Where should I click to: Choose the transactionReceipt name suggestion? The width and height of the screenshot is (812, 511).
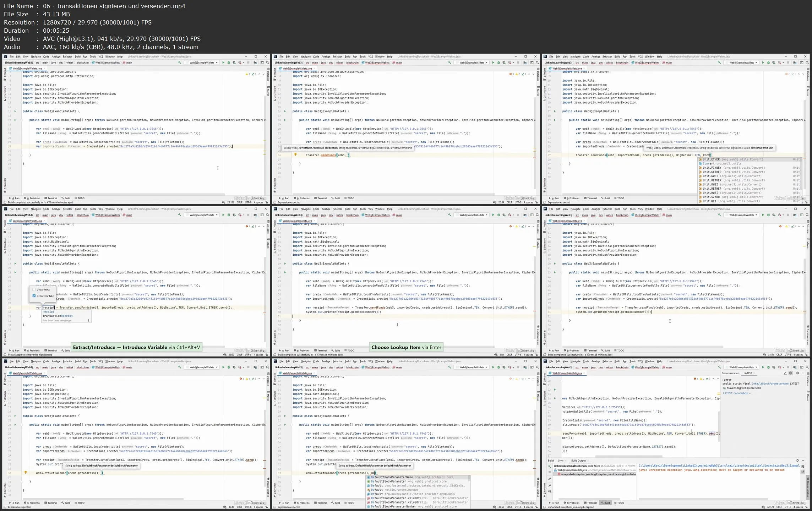[58, 316]
